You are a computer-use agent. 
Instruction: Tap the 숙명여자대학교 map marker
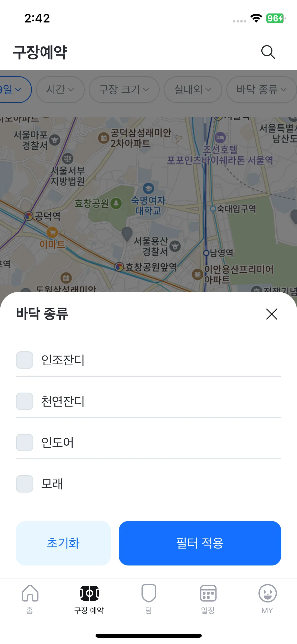pos(148,188)
